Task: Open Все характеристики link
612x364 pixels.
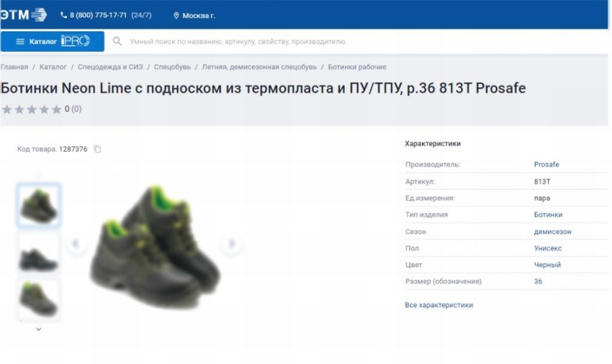Action: 438,305
